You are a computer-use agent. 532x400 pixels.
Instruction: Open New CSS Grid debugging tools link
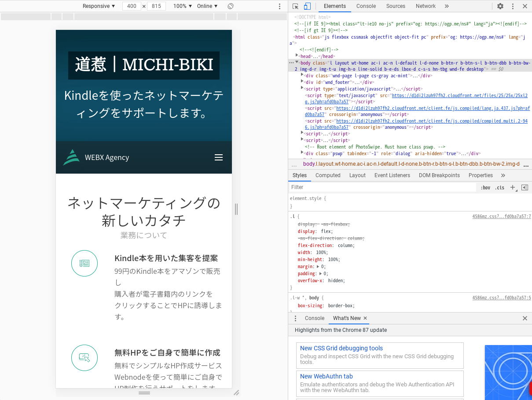click(x=341, y=348)
